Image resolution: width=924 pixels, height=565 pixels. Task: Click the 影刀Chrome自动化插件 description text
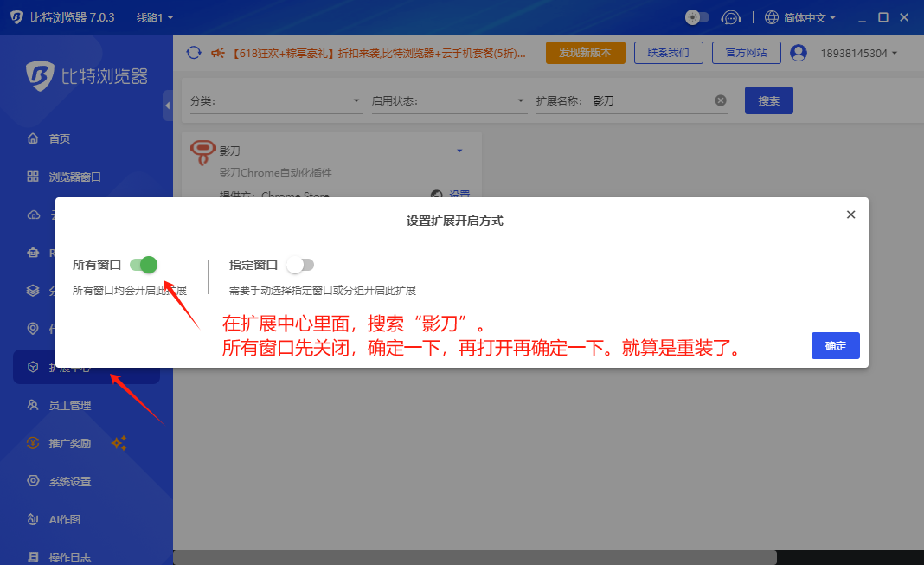click(276, 173)
